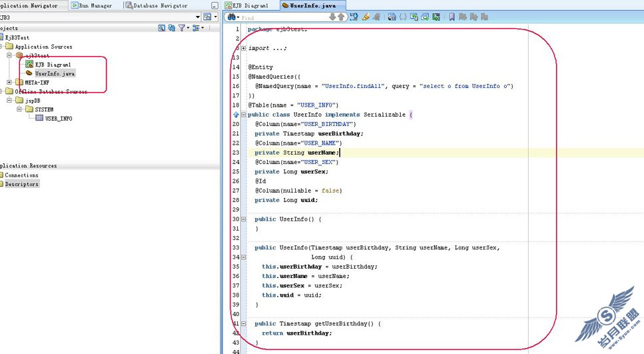Click the refresh projects icon
644x354 pixels.
pyautogui.click(x=172, y=28)
